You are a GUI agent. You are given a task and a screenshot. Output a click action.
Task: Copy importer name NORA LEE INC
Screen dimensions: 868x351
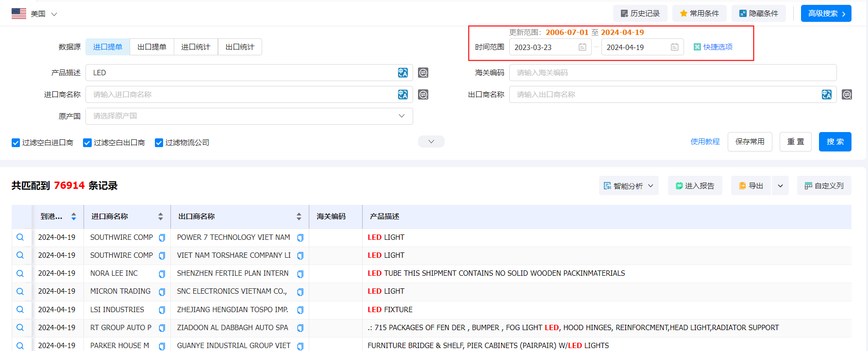coord(162,274)
